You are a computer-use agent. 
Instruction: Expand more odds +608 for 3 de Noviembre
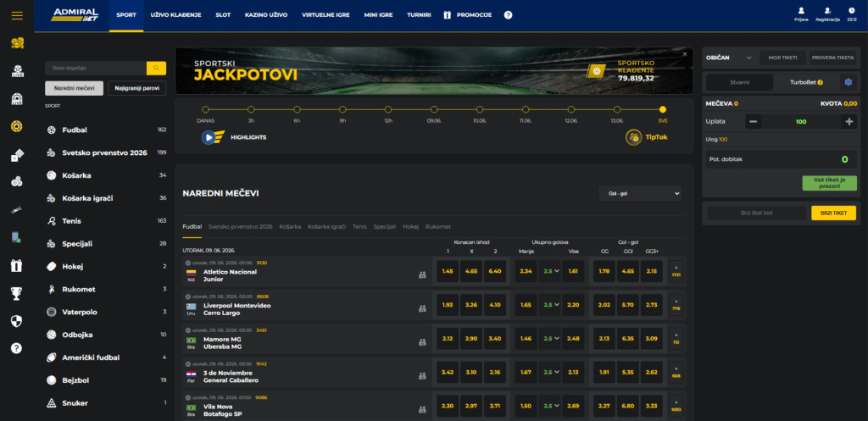click(676, 373)
